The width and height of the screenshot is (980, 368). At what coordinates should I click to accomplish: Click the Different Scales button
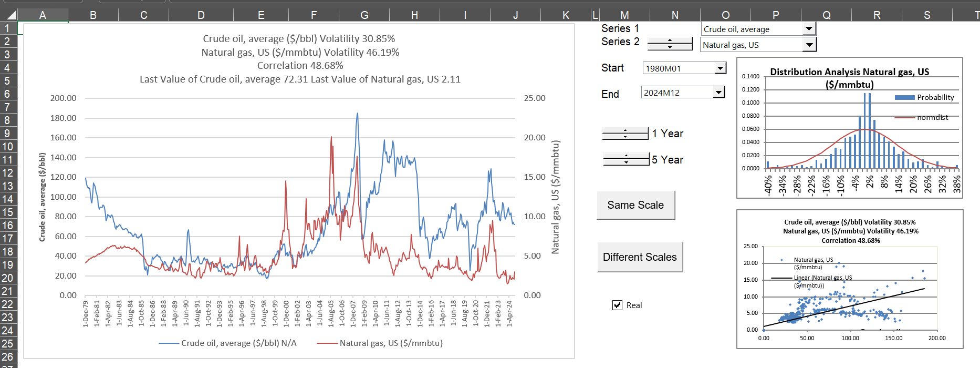(640, 257)
